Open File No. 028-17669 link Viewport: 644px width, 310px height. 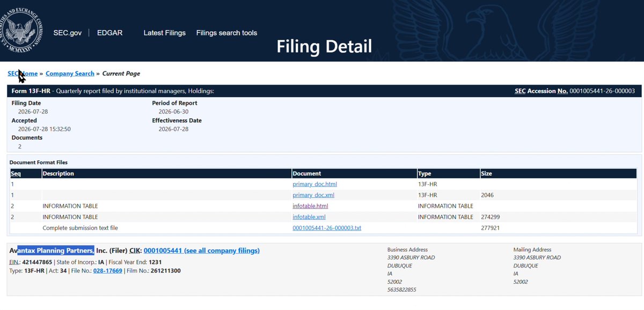pos(108,270)
